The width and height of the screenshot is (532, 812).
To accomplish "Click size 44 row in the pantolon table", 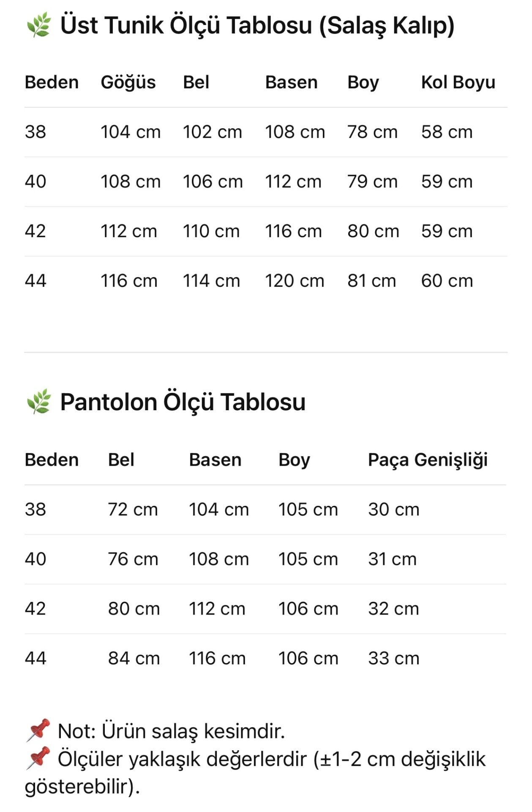I will [35, 658].
